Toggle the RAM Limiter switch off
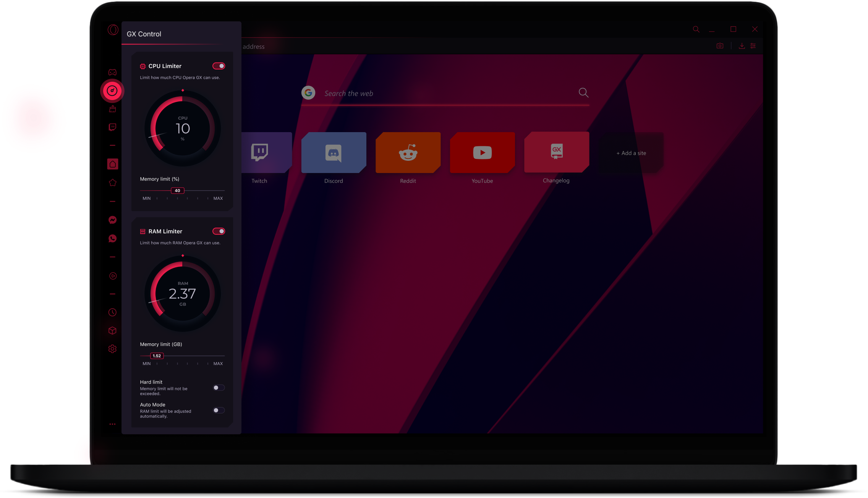 (219, 231)
